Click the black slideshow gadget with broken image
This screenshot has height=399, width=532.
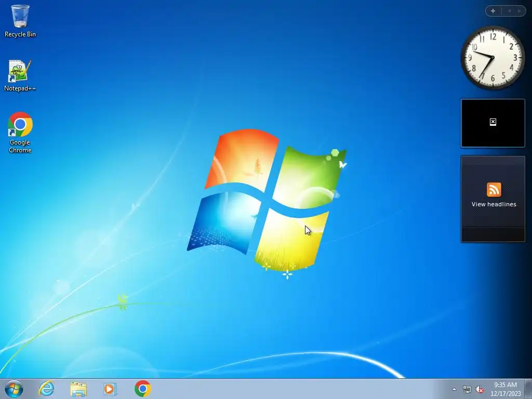click(x=493, y=123)
